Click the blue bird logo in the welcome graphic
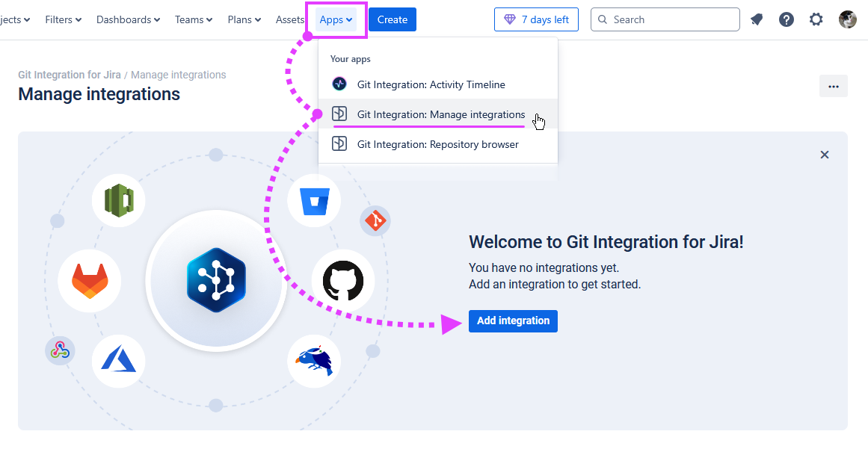 314,361
